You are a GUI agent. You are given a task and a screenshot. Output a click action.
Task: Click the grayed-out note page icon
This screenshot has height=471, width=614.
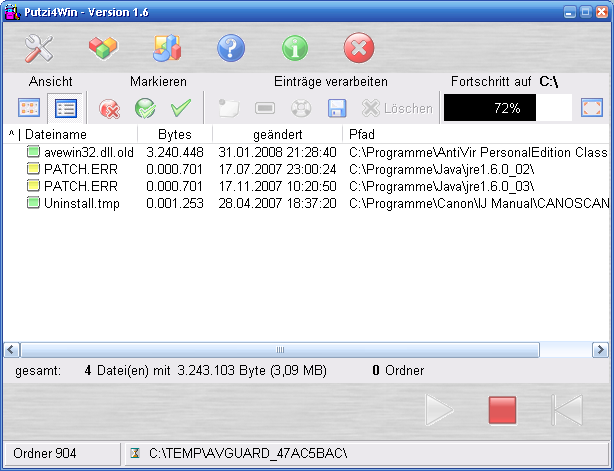pyautogui.click(x=229, y=108)
